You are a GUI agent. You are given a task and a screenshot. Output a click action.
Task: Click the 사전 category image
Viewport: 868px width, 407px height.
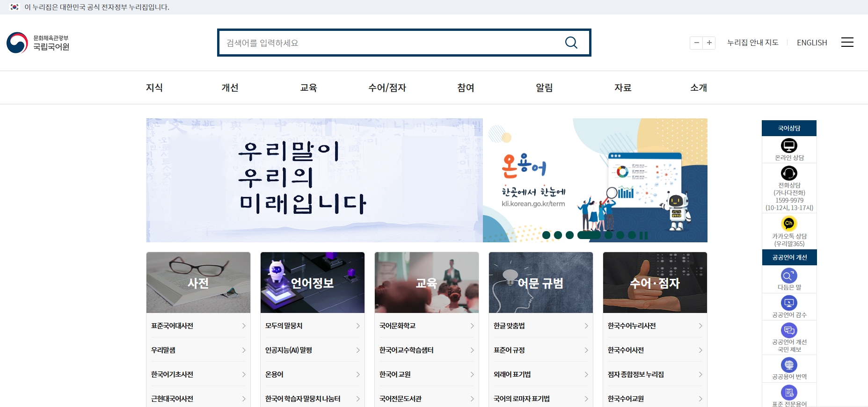click(198, 283)
